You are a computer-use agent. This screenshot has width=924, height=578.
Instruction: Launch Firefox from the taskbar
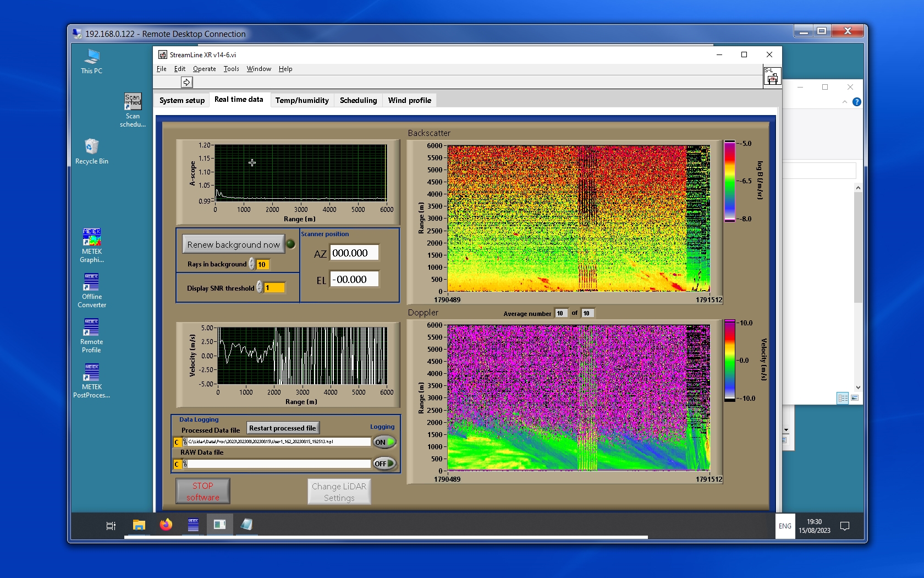click(x=166, y=525)
